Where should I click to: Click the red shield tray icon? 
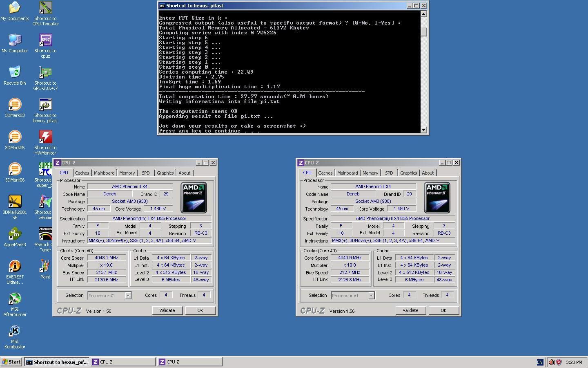pos(559,362)
